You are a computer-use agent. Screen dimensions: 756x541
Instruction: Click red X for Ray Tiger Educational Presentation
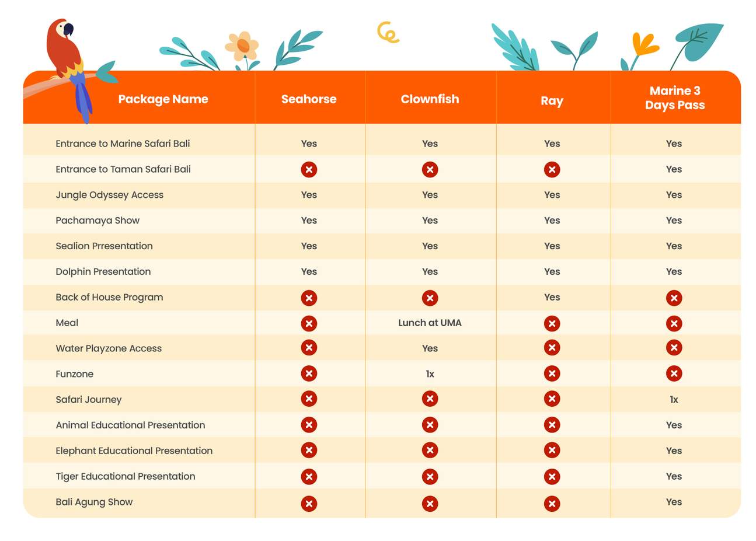(552, 477)
